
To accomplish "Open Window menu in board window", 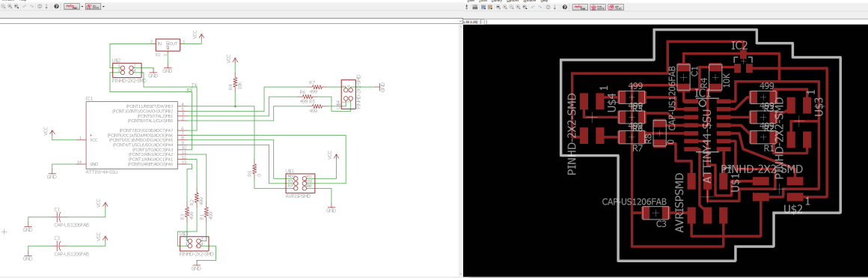I will (x=529, y=1).
